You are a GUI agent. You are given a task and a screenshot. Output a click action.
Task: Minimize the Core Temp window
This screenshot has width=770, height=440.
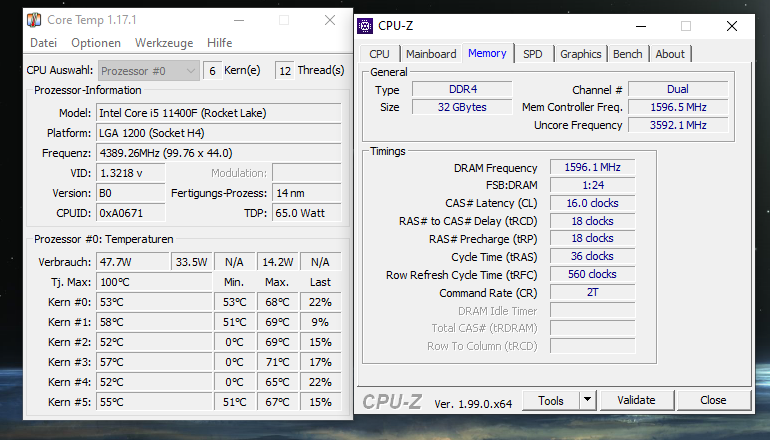point(239,20)
